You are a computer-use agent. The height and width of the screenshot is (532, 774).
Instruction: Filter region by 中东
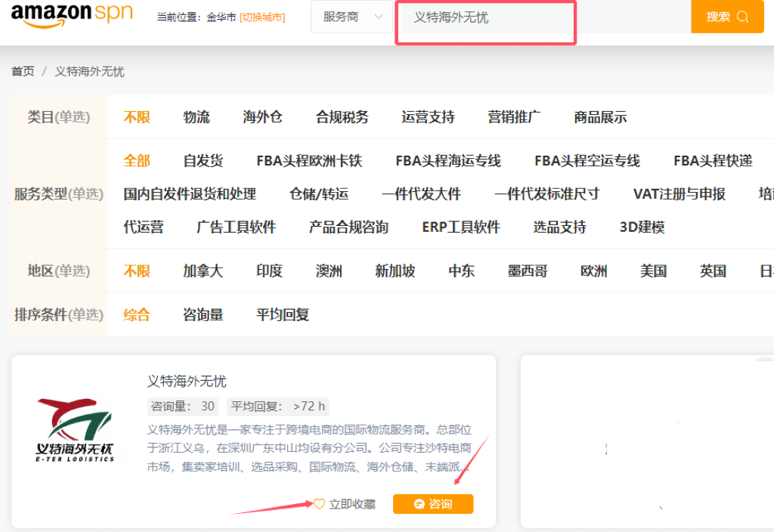[x=462, y=271]
